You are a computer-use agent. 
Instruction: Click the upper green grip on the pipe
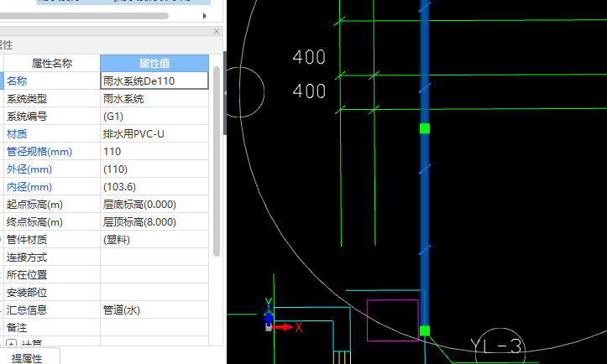pyautogui.click(x=425, y=128)
